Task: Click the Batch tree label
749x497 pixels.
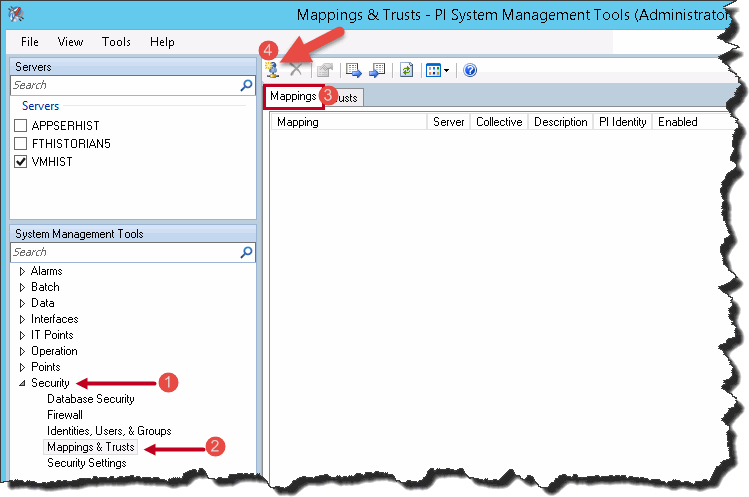Action: click(45, 287)
